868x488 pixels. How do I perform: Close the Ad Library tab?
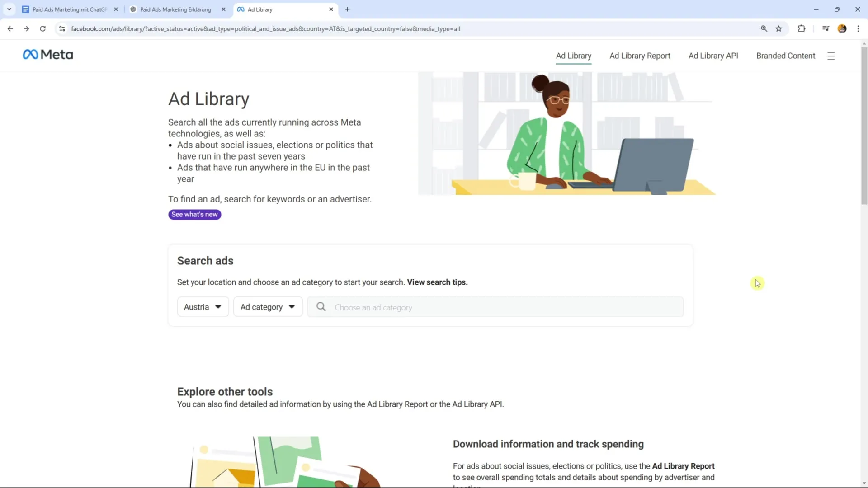(x=331, y=9)
